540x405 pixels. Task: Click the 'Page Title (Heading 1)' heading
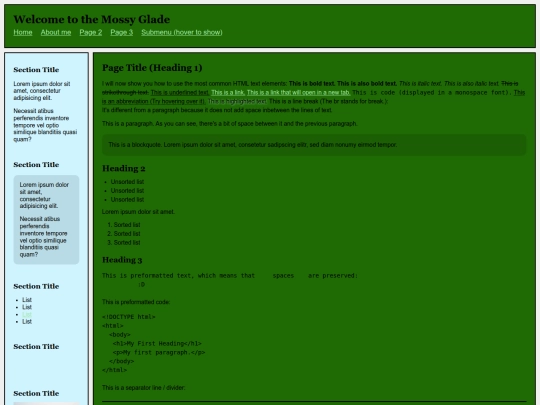152,68
